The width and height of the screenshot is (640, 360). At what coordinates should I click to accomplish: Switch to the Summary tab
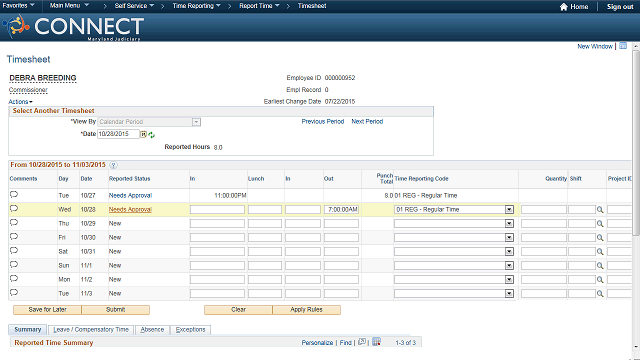pos(28,329)
